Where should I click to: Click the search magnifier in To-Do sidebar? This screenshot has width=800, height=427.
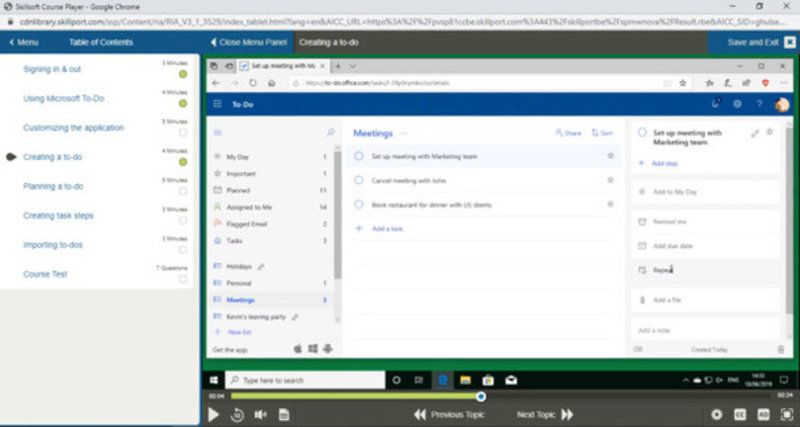click(x=330, y=133)
